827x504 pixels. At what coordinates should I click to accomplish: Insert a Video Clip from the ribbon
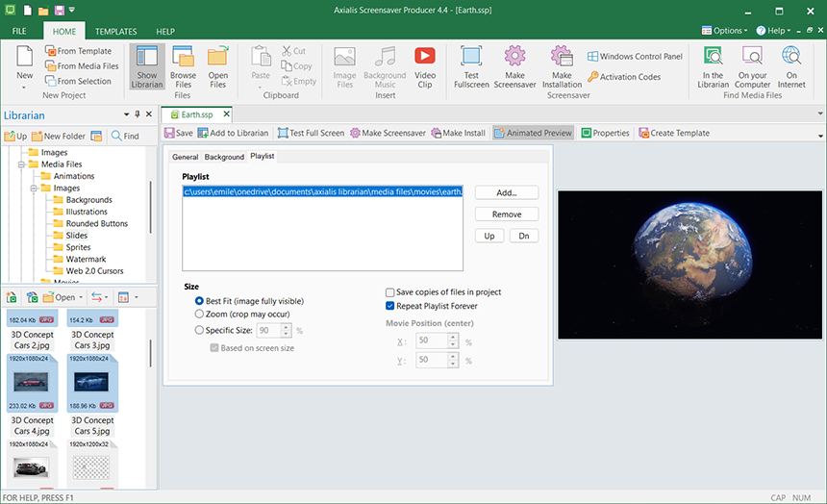[425, 67]
